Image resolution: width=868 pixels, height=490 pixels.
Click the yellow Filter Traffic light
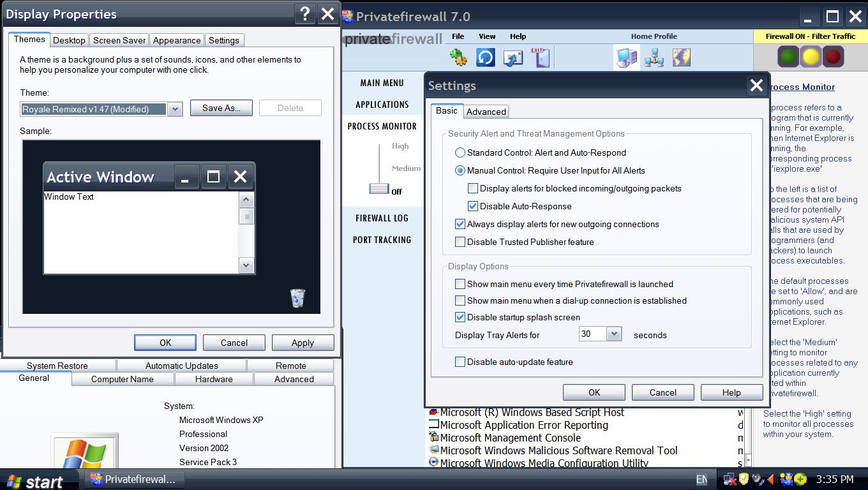pyautogui.click(x=811, y=57)
